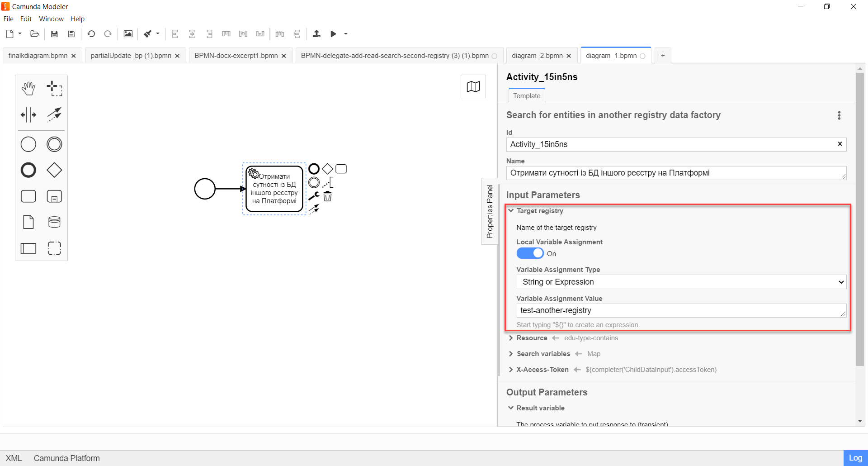This screenshot has width=868, height=466.
Task: Toggle the Properties Panel side handle
Action: (490, 211)
